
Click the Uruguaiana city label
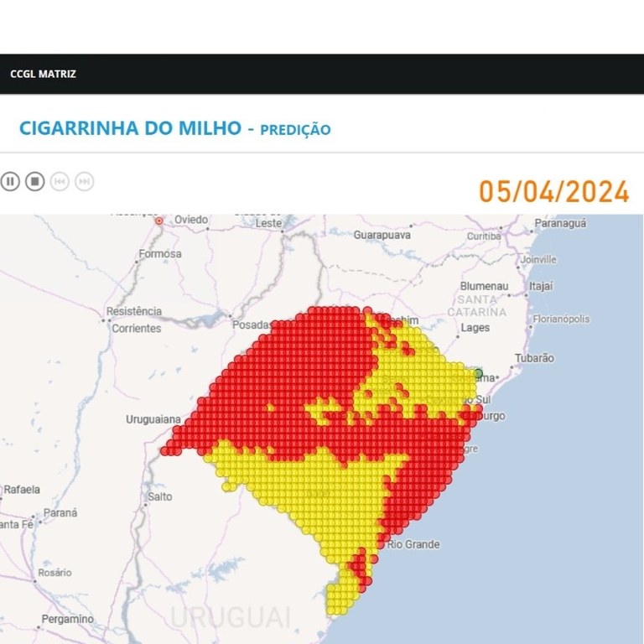tap(153, 418)
